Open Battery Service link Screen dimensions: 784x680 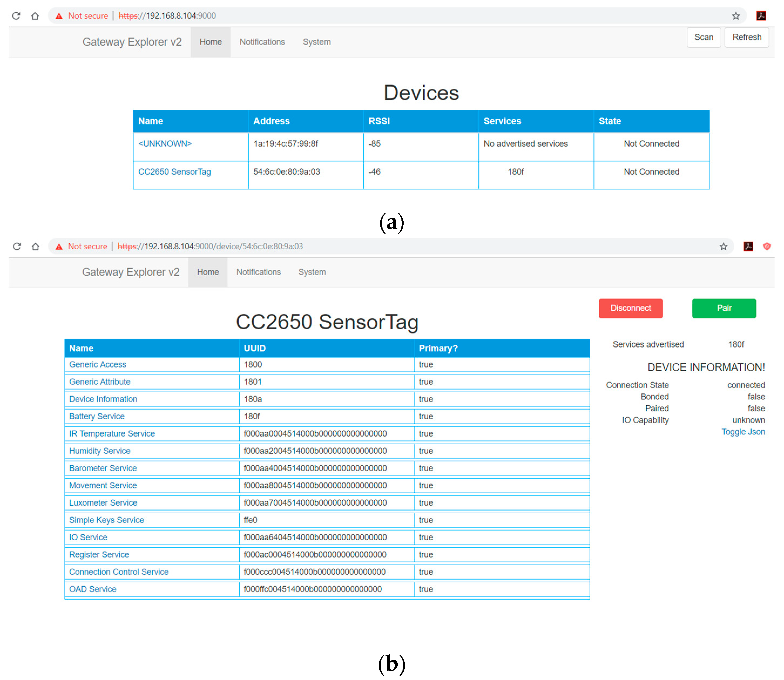(x=96, y=416)
